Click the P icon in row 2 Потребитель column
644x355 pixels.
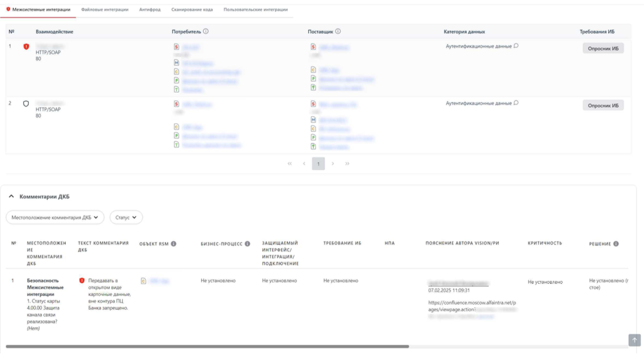tap(176, 136)
